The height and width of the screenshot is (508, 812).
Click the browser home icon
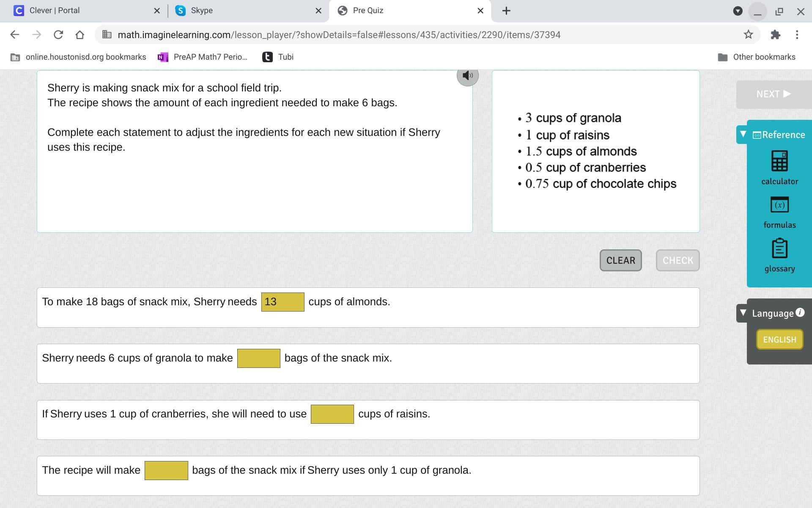tap(80, 35)
